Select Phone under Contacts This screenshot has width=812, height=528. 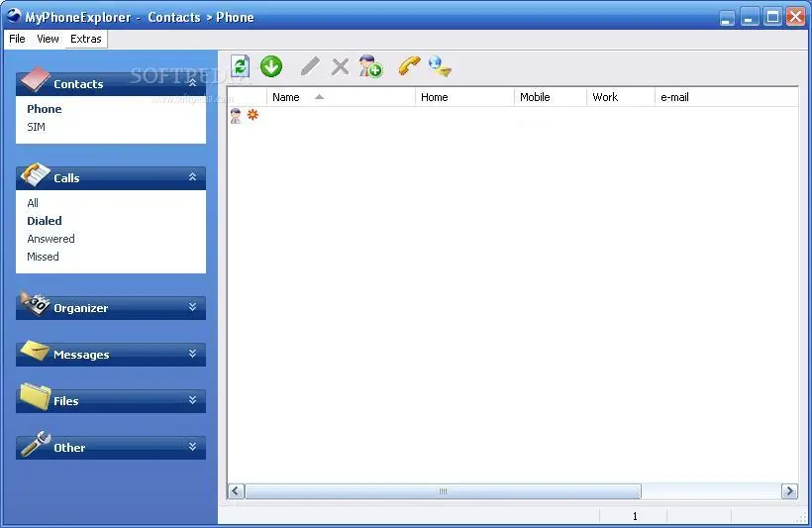tap(44, 109)
